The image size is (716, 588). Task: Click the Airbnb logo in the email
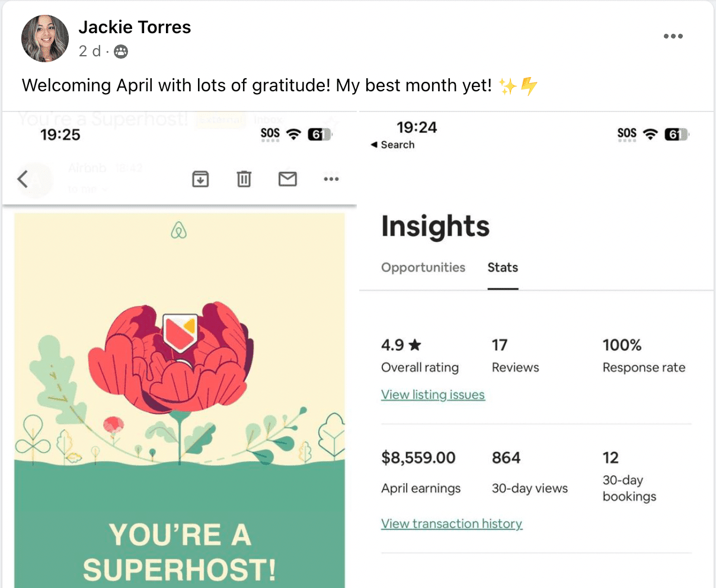[178, 230]
